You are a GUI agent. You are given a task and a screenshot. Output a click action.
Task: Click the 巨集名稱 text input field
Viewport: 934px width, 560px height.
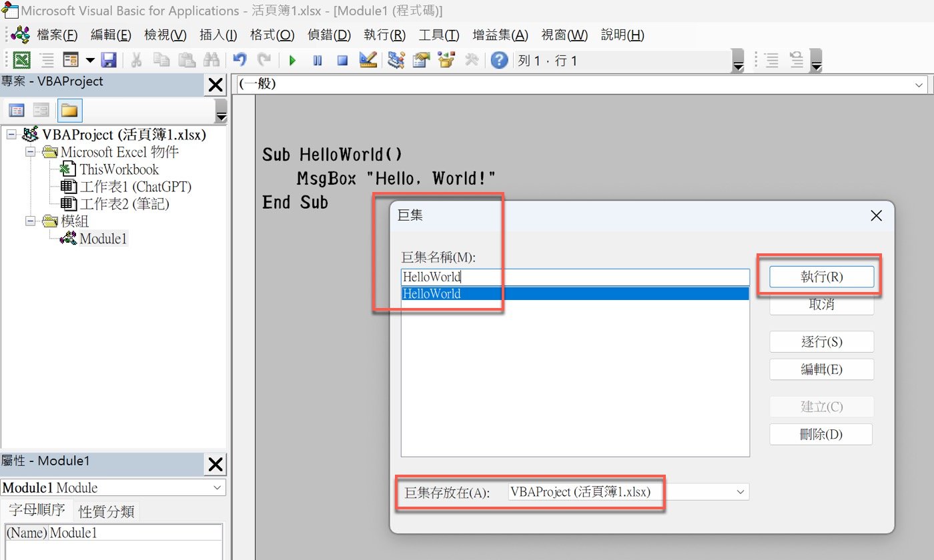pos(574,277)
